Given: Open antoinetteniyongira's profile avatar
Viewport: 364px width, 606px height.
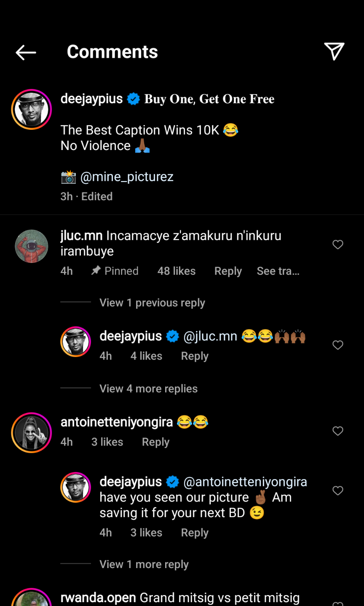Looking at the screenshot, I should (x=32, y=432).
